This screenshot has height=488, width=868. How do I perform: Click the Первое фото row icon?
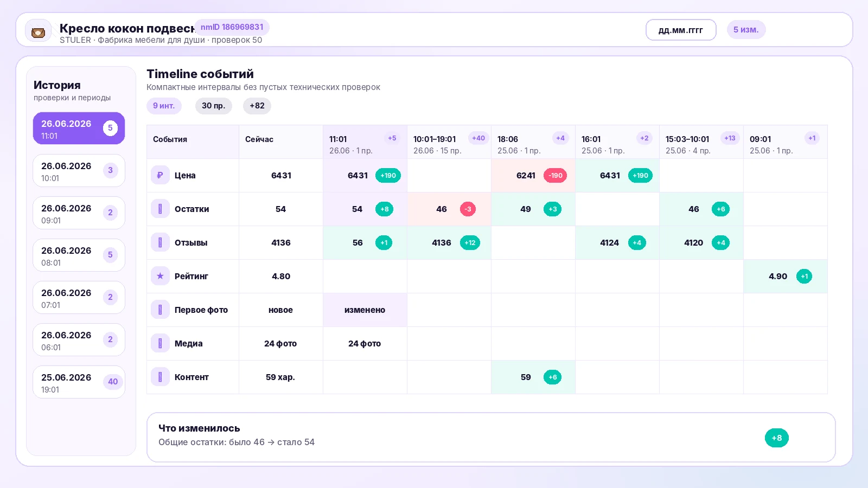160,310
